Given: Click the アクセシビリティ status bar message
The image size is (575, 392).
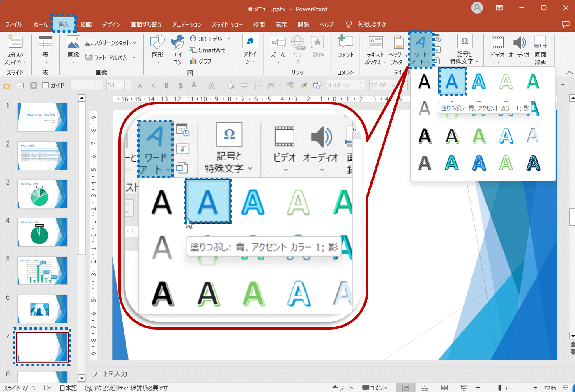Looking at the screenshot, I should [126, 388].
